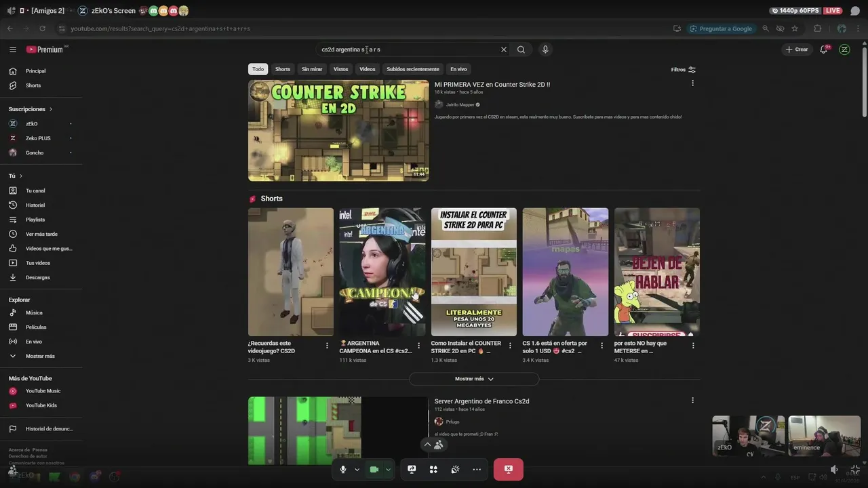This screenshot has width=868, height=488.
Task: Open camera options dropdown arrow
Action: pyautogui.click(x=388, y=469)
